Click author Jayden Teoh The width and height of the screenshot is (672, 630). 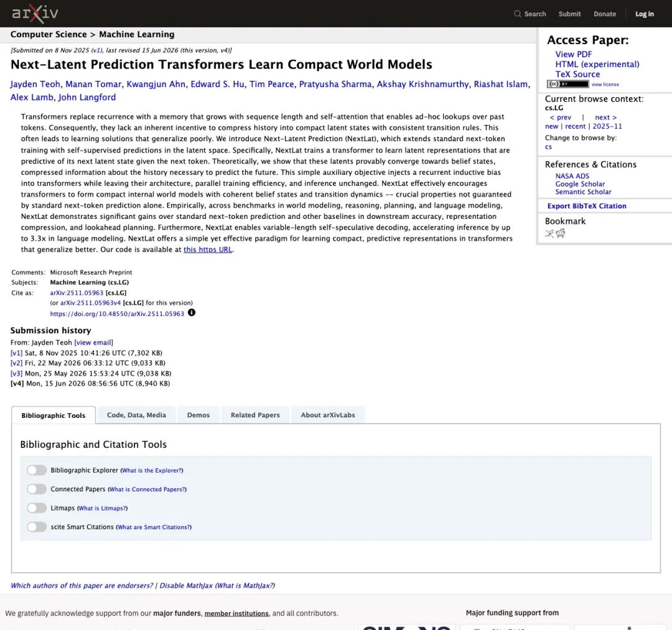35,85
